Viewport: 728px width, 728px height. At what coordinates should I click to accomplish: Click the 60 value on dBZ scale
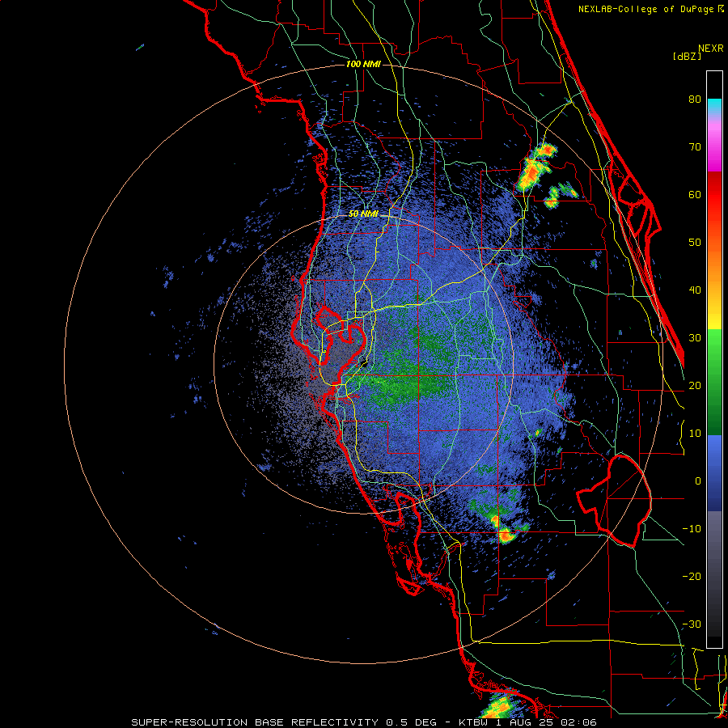tap(695, 194)
